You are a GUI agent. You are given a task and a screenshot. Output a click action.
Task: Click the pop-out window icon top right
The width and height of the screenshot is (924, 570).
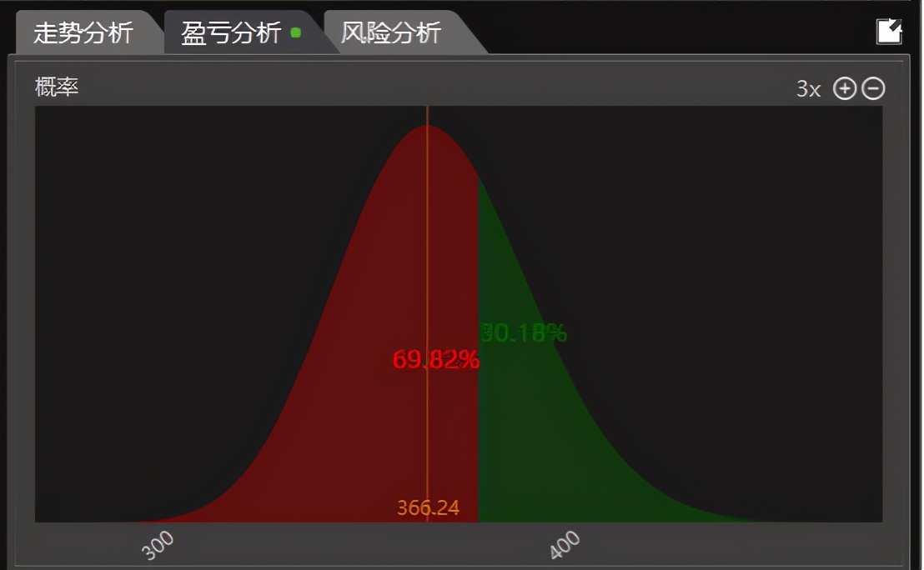point(890,30)
